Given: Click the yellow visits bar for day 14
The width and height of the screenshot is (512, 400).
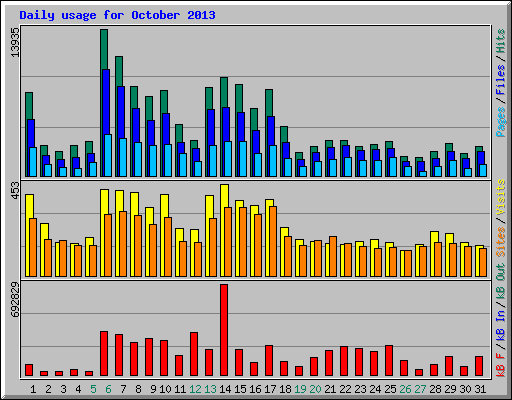Looking at the screenshot, I should point(224,196).
